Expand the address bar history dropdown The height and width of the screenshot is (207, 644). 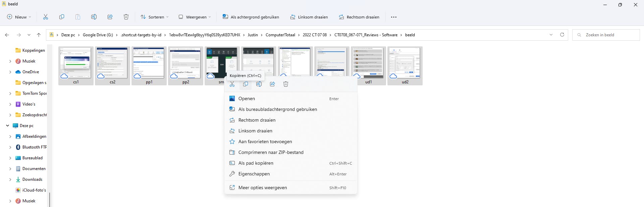click(x=551, y=35)
